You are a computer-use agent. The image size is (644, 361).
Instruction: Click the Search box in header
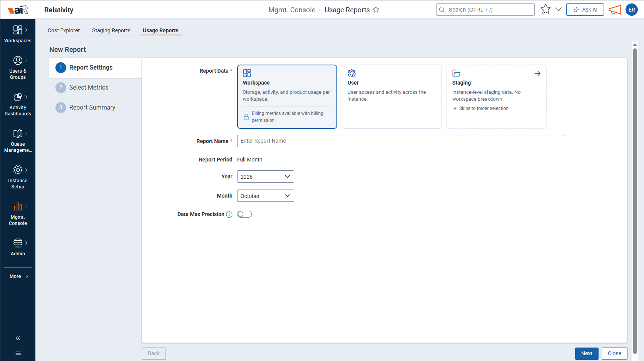pos(485,10)
